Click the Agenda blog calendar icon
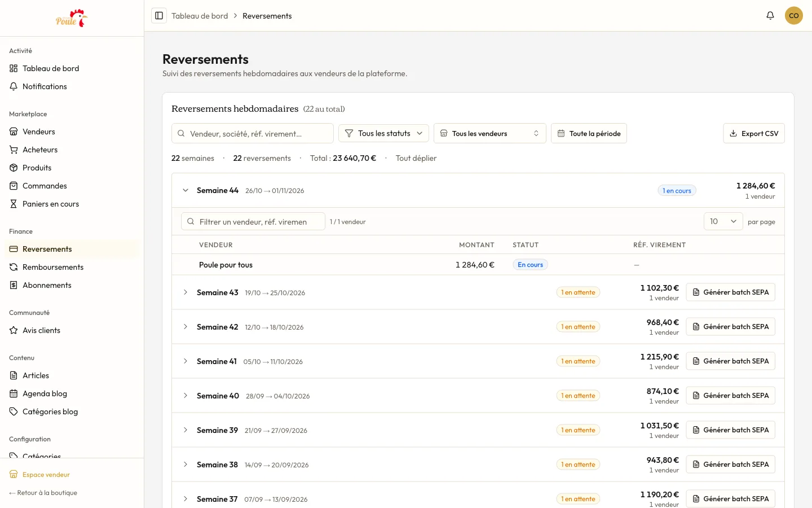812x508 pixels. pos(14,393)
